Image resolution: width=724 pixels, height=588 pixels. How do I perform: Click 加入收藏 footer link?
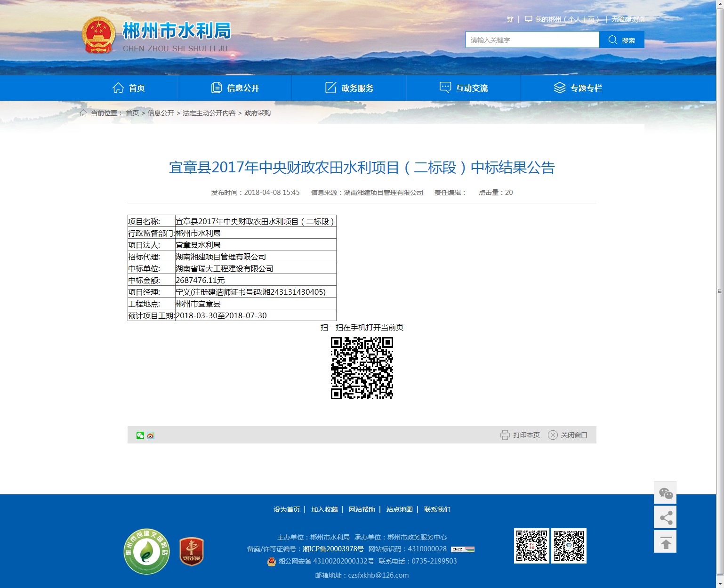coord(324,509)
